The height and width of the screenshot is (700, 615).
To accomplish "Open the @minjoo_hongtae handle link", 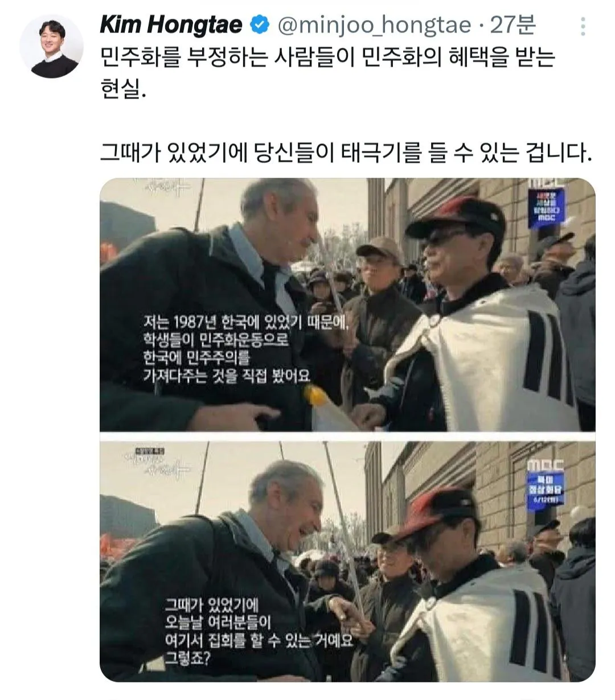I will [x=374, y=26].
